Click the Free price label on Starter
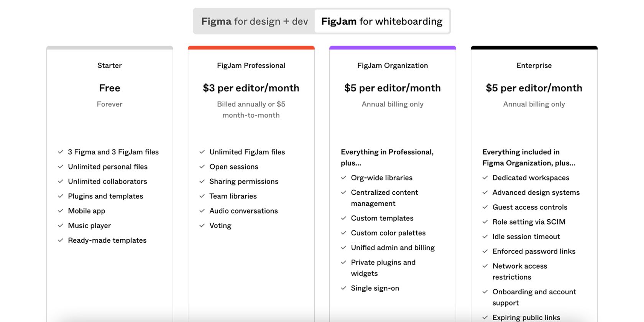This screenshot has height=322, width=644. point(110,88)
